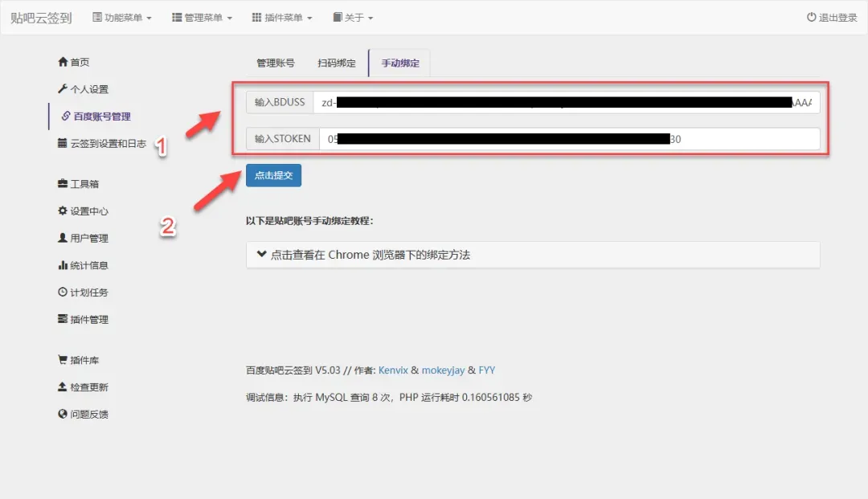Image resolution: width=868 pixels, height=499 pixels.
Task: Switch to the 扫码绑定 tab
Action: (x=336, y=63)
